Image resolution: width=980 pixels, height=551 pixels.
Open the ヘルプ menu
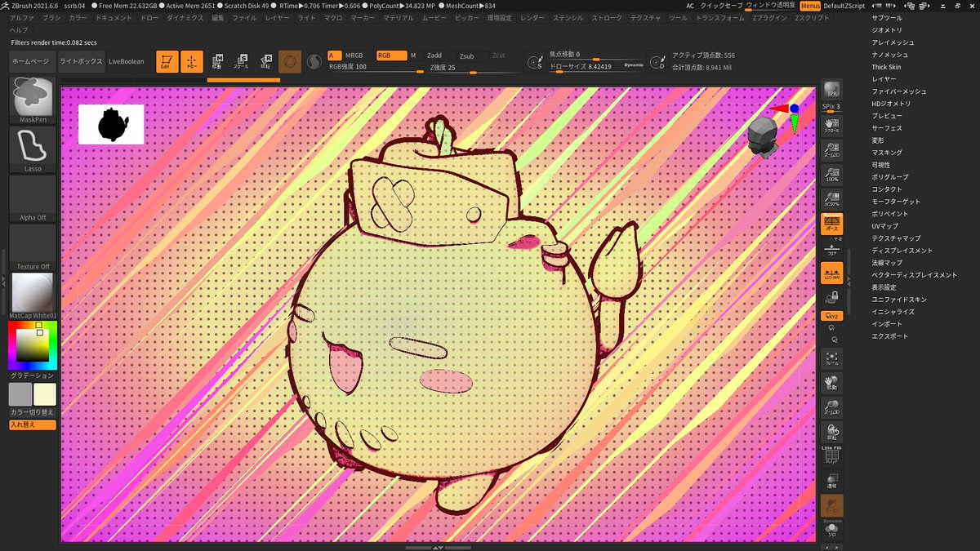[x=19, y=29]
